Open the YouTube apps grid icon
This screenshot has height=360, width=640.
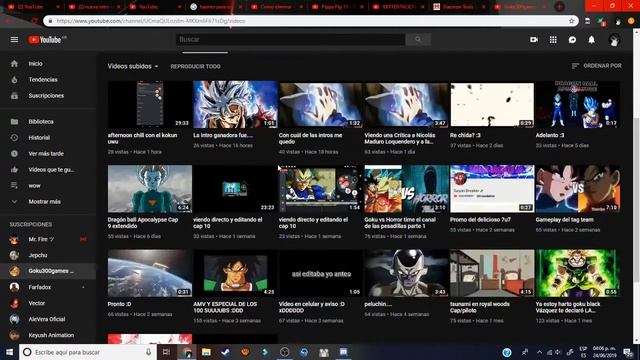pos(553,40)
